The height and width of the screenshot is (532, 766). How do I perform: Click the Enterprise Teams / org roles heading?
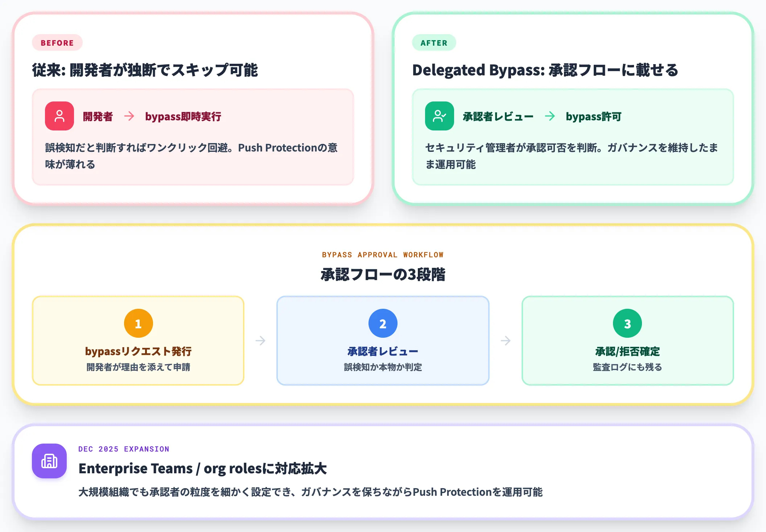[203, 469]
